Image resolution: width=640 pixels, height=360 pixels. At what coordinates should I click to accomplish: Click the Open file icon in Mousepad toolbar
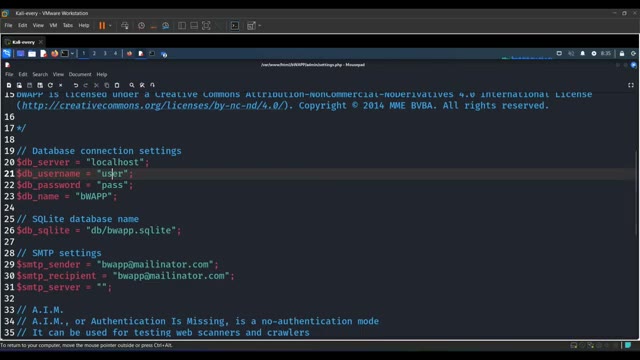(19, 85)
